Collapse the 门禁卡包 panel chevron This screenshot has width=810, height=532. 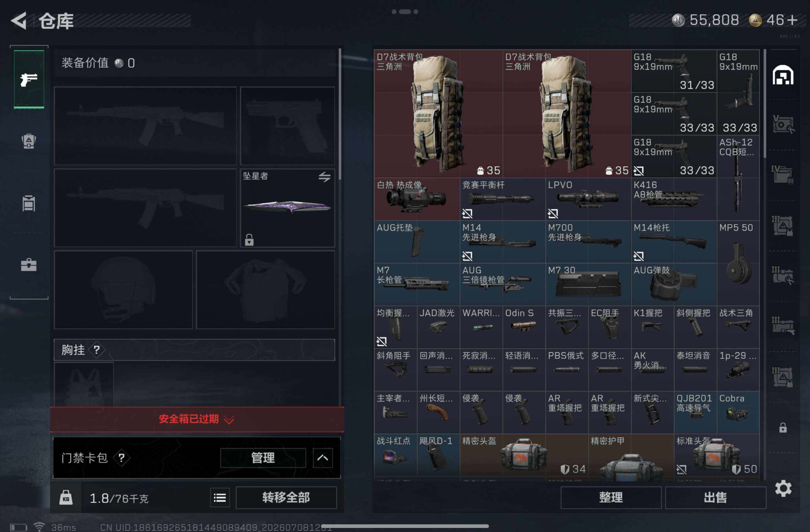tap(322, 457)
